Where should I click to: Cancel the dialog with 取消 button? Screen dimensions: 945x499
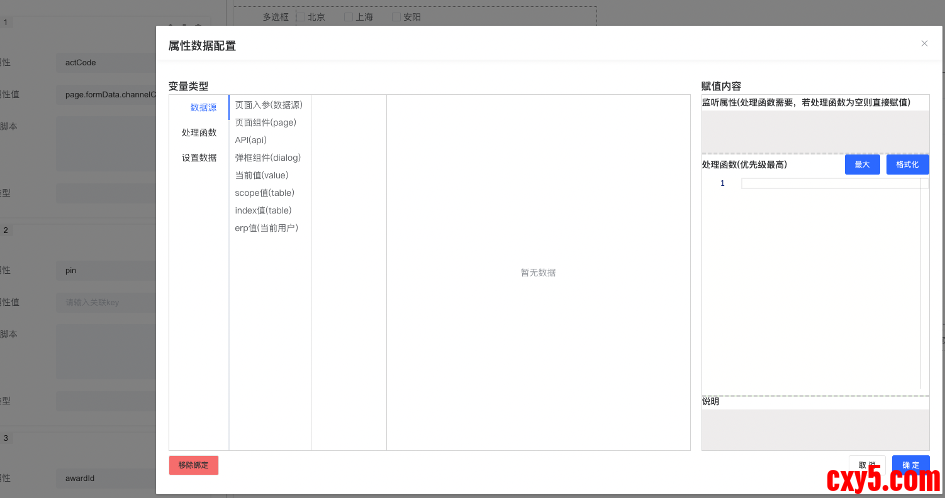(x=867, y=465)
